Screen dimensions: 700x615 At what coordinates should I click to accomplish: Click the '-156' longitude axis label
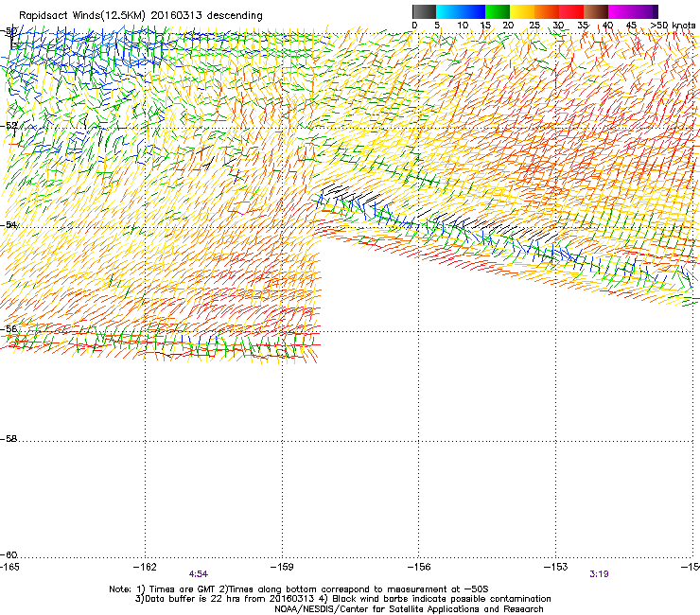tap(419, 567)
